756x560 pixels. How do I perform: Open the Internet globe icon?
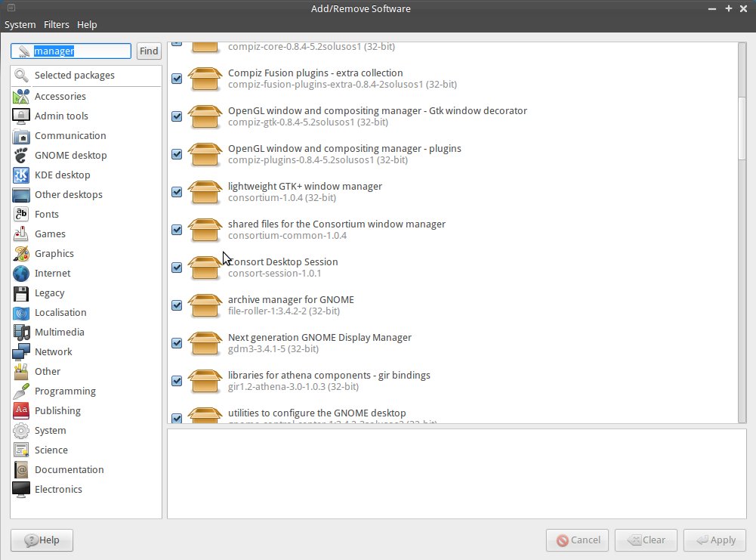click(x=21, y=274)
